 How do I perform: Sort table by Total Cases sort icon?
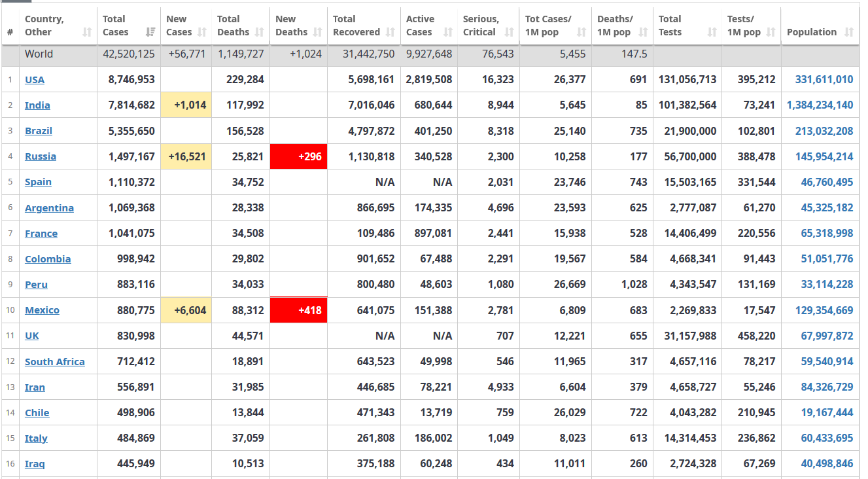coord(150,32)
